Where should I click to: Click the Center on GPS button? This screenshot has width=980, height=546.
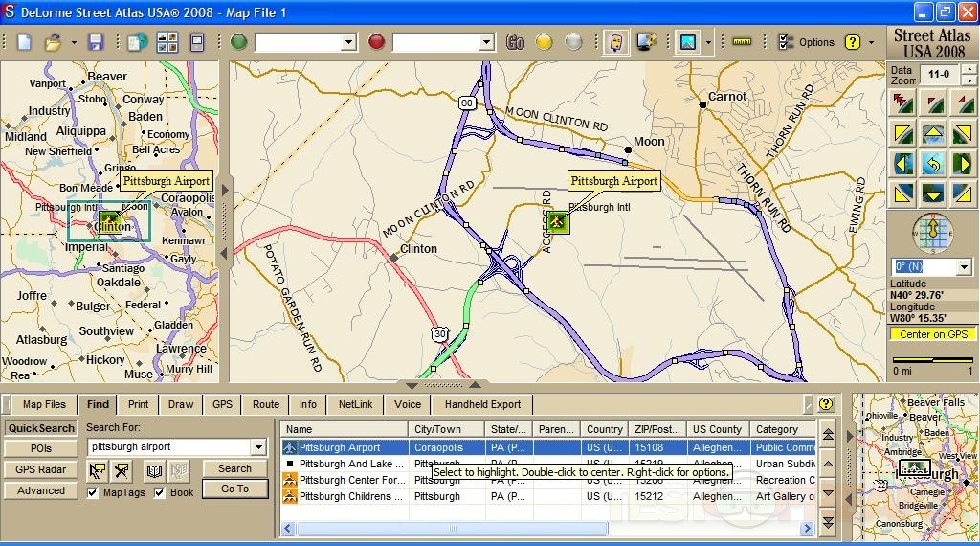(933, 334)
